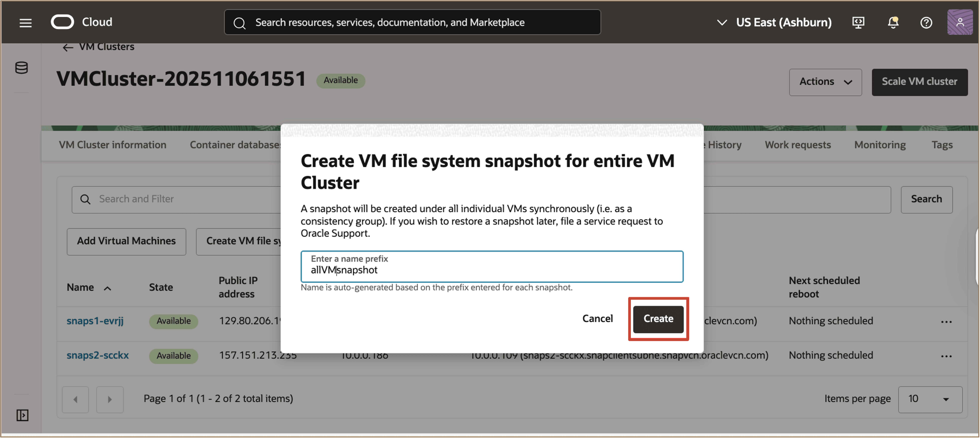Switch to the Work requests tab
The height and width of the screenshot is (438, 980).
coord(797,145)
